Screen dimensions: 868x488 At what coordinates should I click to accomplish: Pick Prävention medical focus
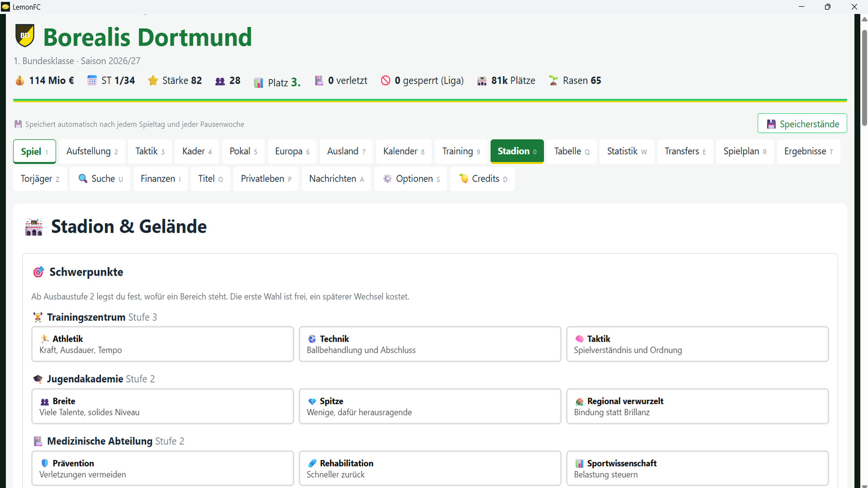tap(163, 468)
